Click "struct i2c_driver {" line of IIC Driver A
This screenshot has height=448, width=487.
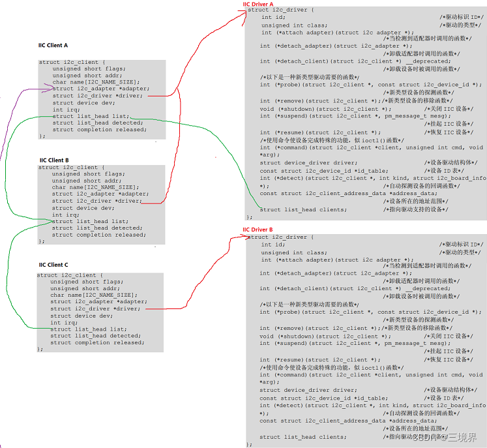click(x=281, y=10)
